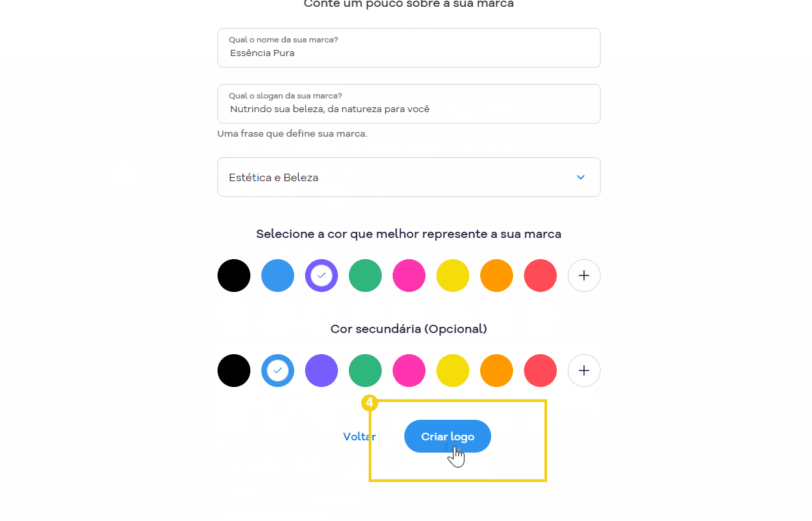The image size is (812, 521).
Task: Click the Criar logo button
Action: tap(447, 436)
